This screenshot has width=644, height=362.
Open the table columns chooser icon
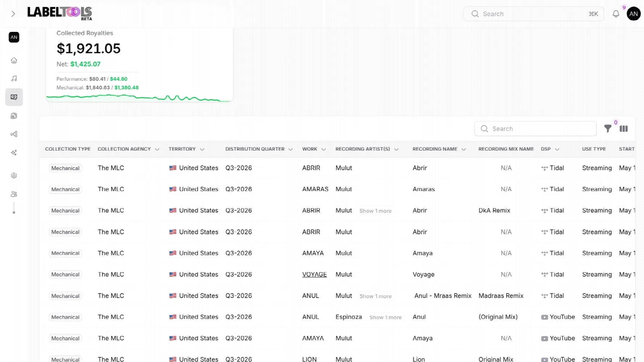624,129
